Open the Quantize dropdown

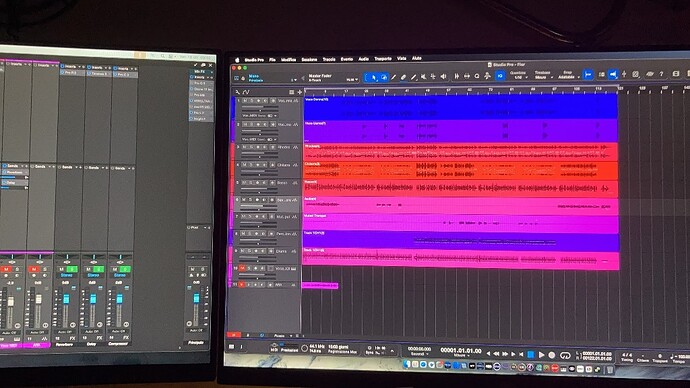518,75
